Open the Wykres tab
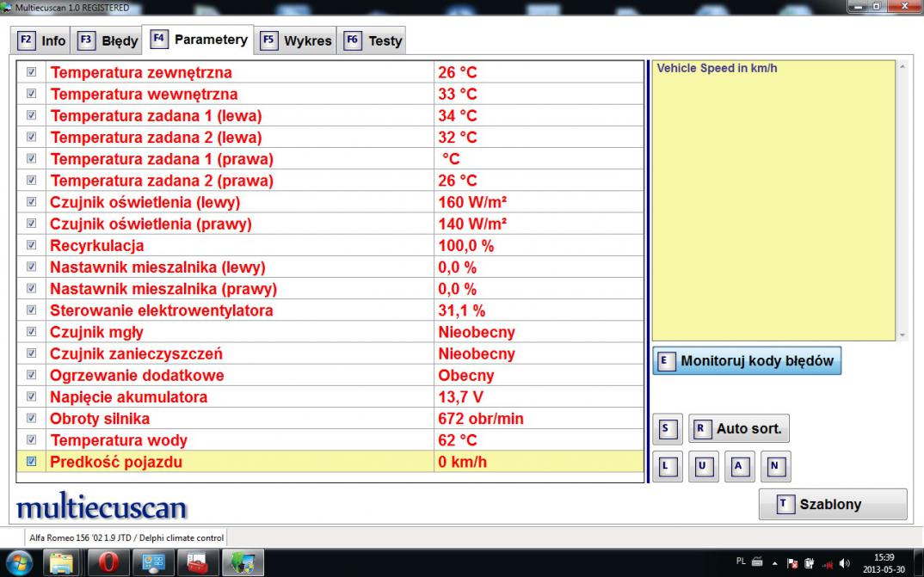This screenshot has height=577, width=924. [x=295, y=40]
